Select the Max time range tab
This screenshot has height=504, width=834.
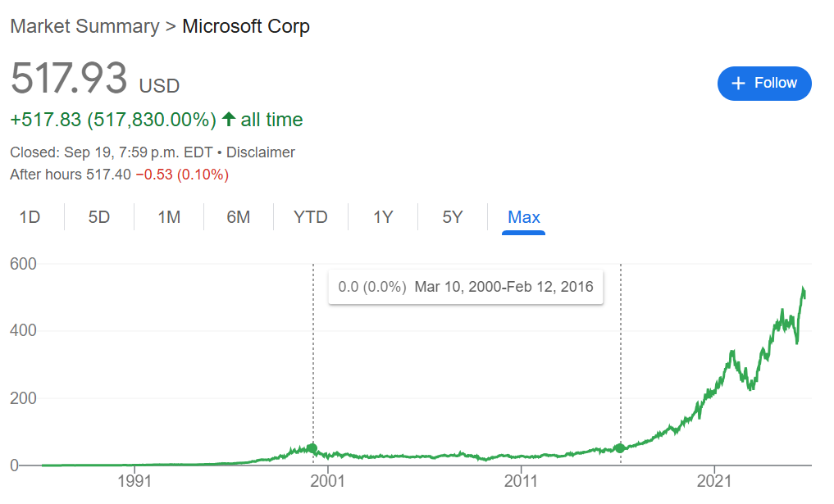click(523, 216)
